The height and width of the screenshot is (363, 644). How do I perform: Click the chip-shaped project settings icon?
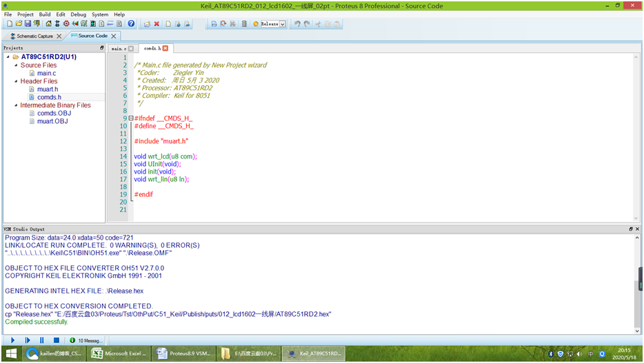(244, 24)
